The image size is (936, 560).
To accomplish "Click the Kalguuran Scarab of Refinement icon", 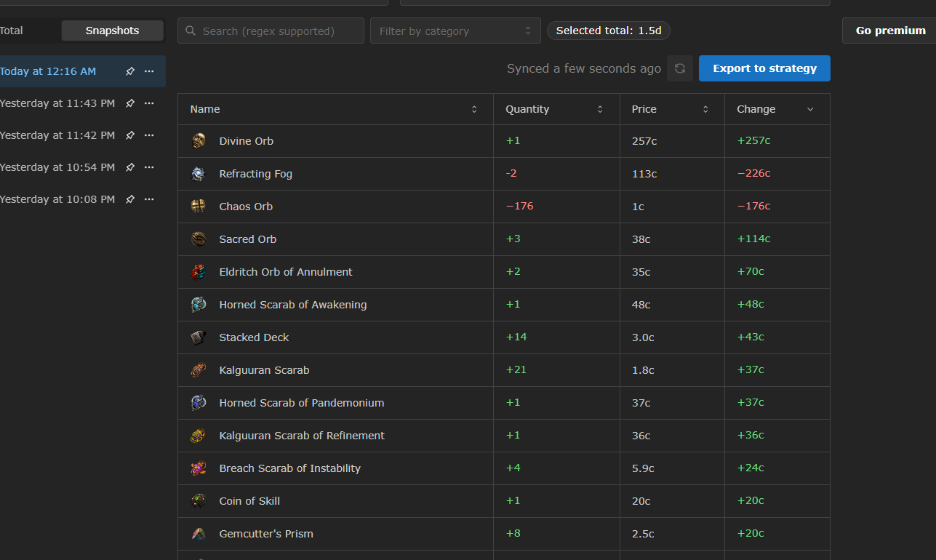I will coord(199,436).
